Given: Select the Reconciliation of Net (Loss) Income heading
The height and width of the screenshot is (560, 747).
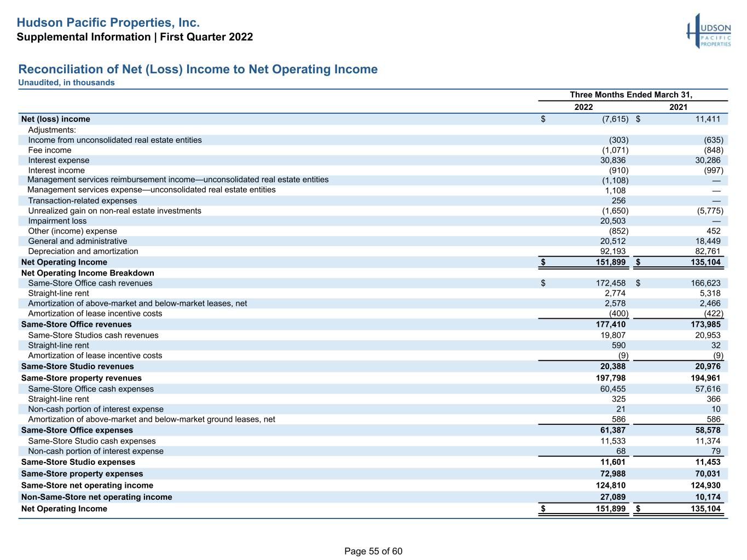Looking at the screenshot, I should 198,69.
